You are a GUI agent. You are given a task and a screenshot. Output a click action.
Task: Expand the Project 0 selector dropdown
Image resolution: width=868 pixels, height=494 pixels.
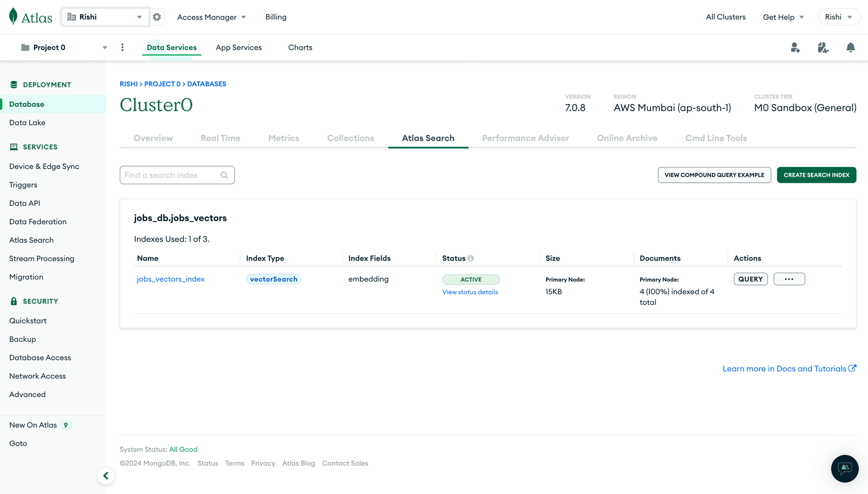point(105,47)
